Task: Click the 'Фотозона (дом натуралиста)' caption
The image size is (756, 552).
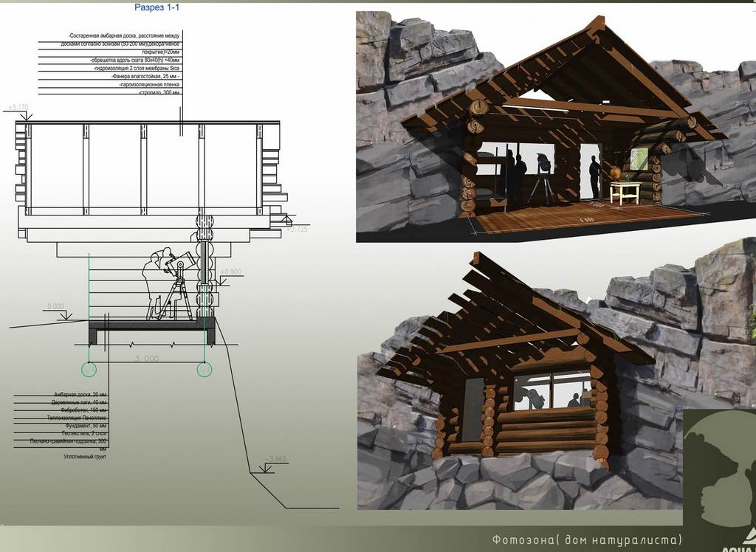Action: click(587, 539)
